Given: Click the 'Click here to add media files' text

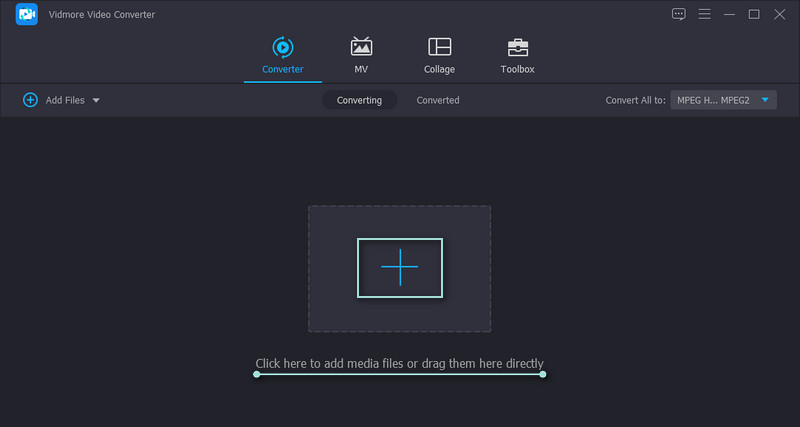Looking at the screenshot, I should 399,363.
